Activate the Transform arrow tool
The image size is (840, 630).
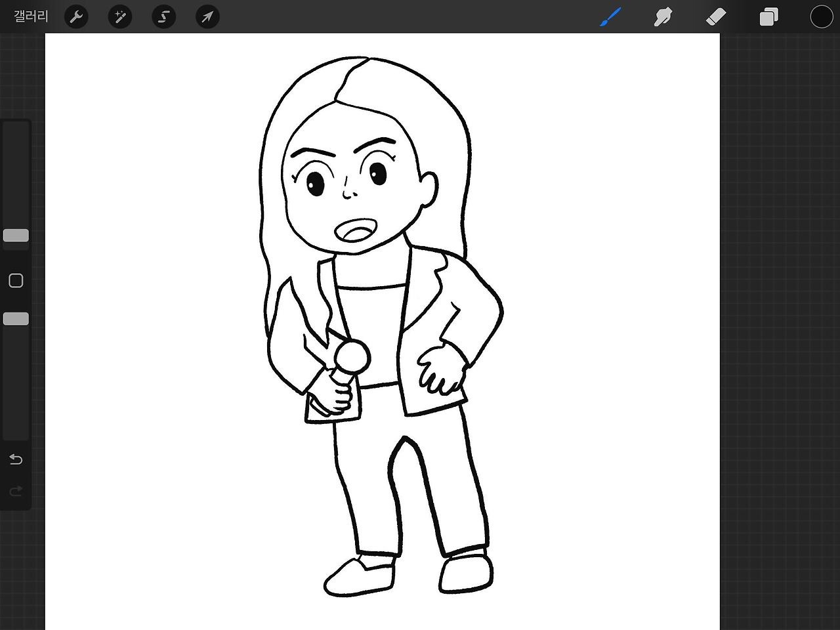pyautogui.click(x=207, y=17)
